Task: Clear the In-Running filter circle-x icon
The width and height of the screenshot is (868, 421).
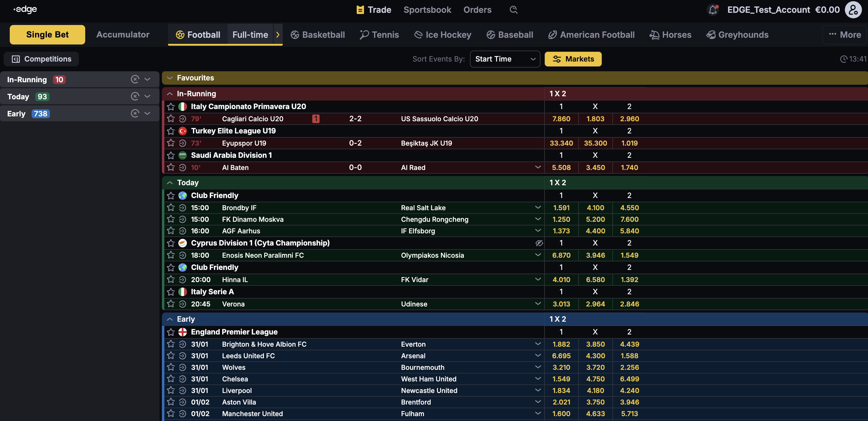Action: tap(135, 79)
